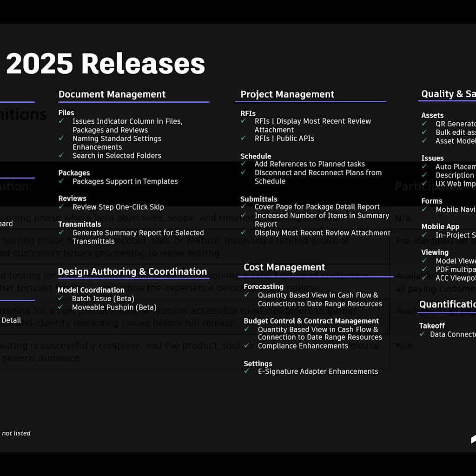Click the checkmark beside Issues Indicator Column in Files

coord(62,121)
